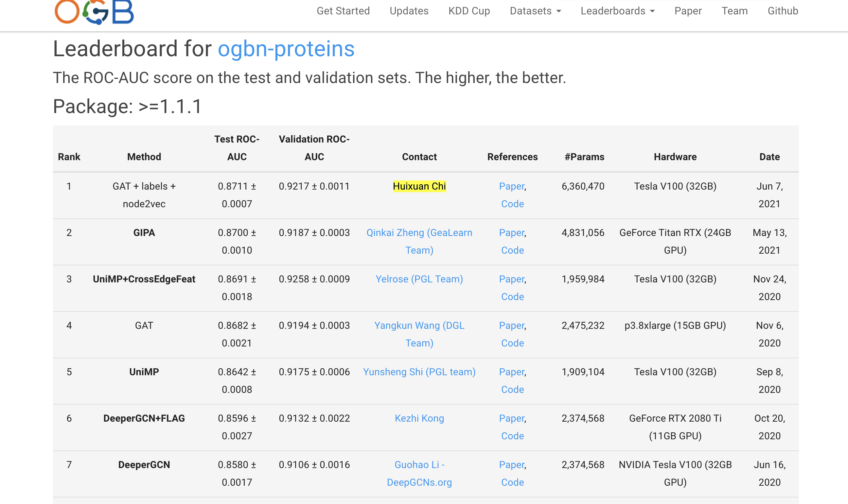Open the Code link for UniMP+CrossEdgeFeat
This screenshot has width=848, height=504.
click(512, 296)
